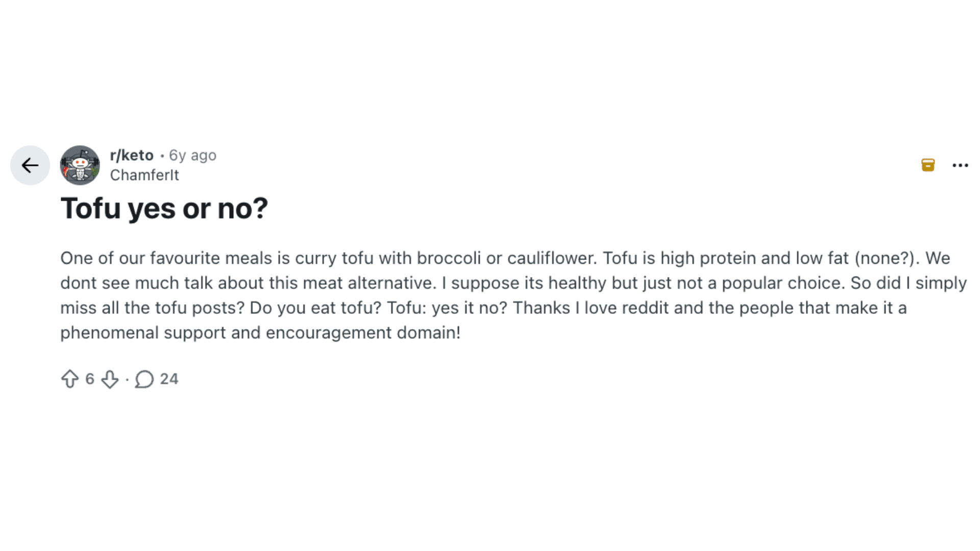Expand post options via the ellipsis
Screen dimensions: 980x551
click(x=961, y=165)
